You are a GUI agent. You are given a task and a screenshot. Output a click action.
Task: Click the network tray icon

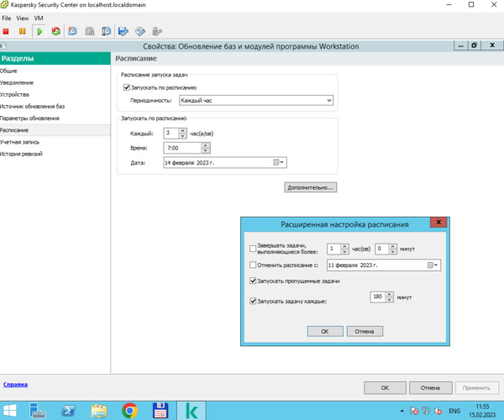(x=426, y=411)
